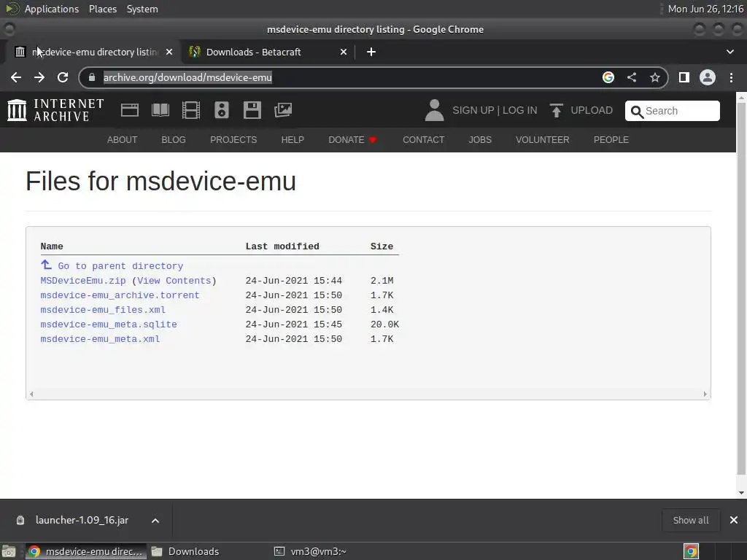Download MSDeviceEmu.zip
The height and width of the screenshot is (560, 747).
pyautogui.click(x=83, y=281)
